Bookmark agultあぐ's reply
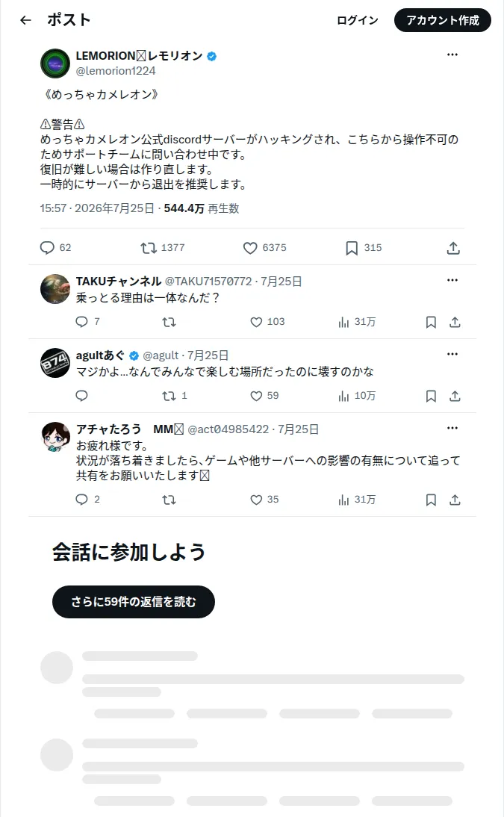Screen dimensions: 504x817 coord(431,396)
